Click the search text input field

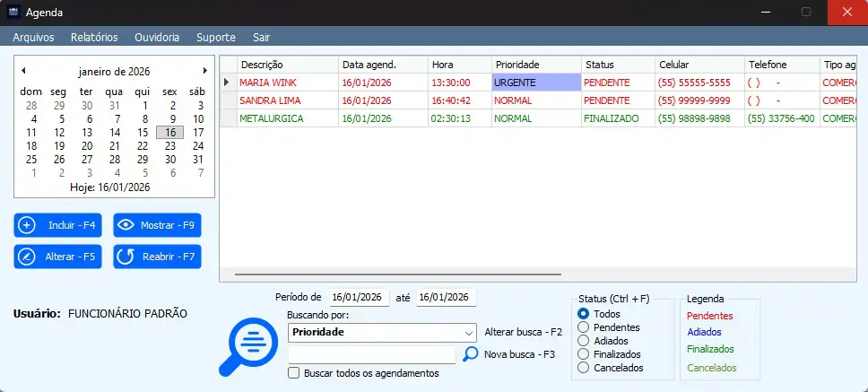point(372,354)
